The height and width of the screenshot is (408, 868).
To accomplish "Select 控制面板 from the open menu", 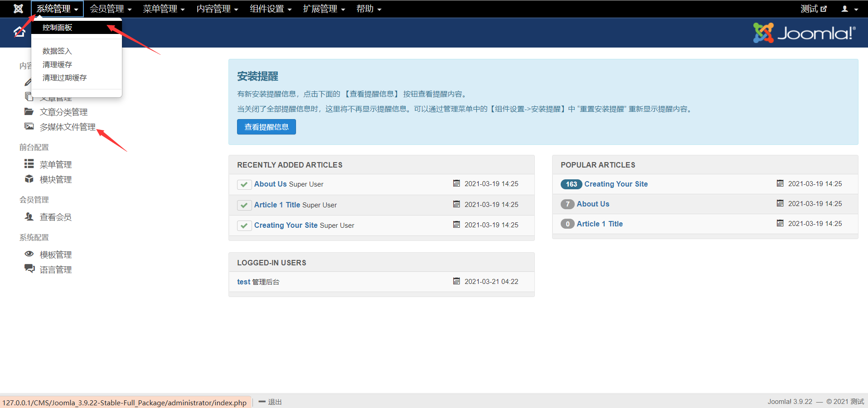I will click(x=56, y=27).
